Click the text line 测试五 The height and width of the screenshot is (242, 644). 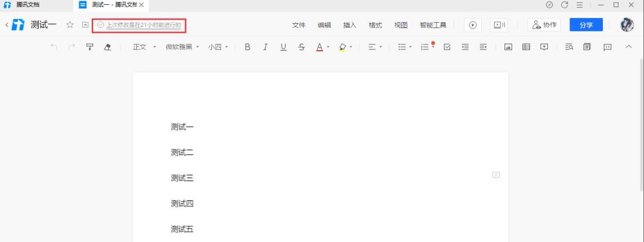click(182, 229)
